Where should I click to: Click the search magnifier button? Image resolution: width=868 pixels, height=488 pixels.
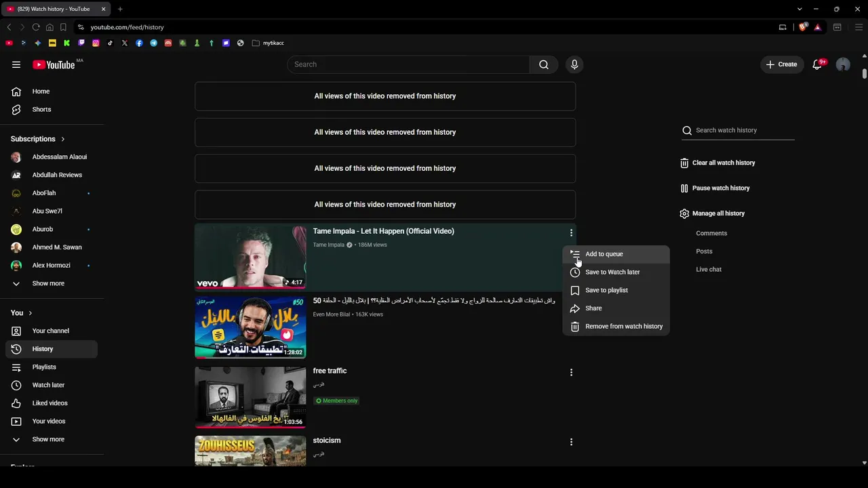tap(544, 64)
